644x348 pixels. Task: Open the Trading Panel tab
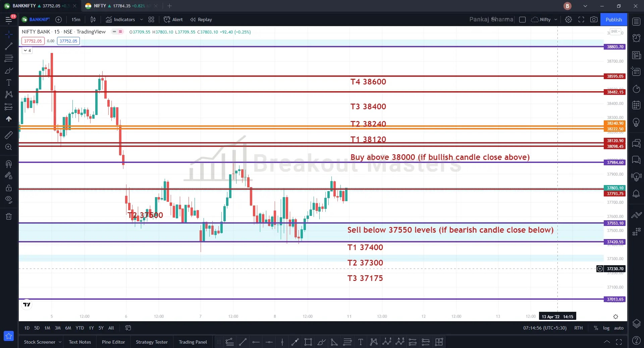(x=193, y=342)
